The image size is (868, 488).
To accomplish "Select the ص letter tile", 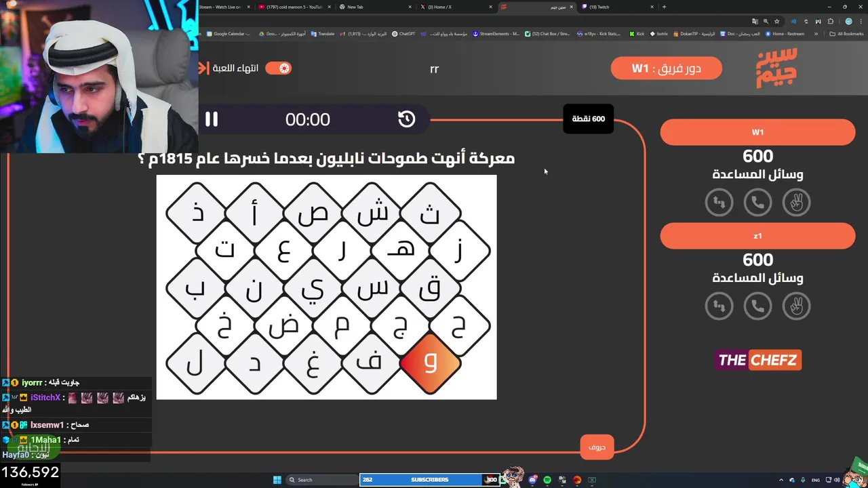I will pyautogui.click(x=313, y=213).
